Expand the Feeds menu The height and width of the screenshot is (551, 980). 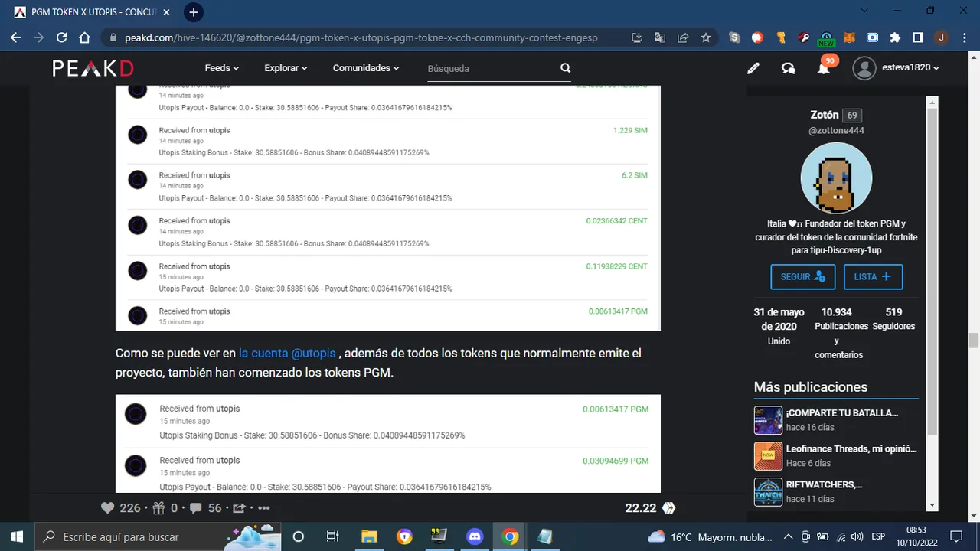222,68
